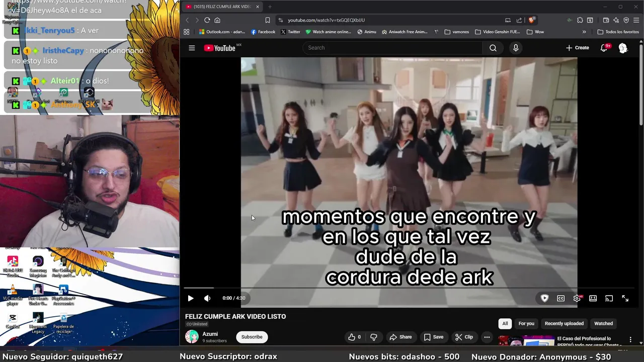The height and width of the screenshot is (362, 644).
Task: Open the Twitter bookmark
Action: click(290, 32)
